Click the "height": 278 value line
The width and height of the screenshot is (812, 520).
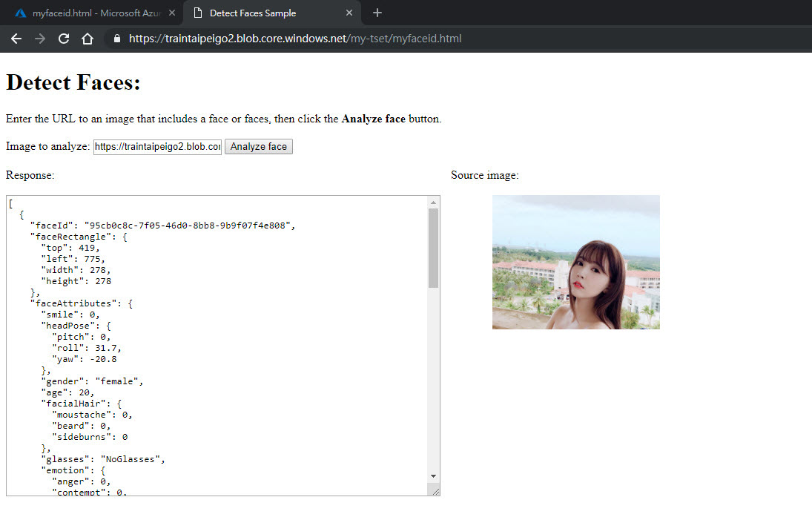pos(76,281)
